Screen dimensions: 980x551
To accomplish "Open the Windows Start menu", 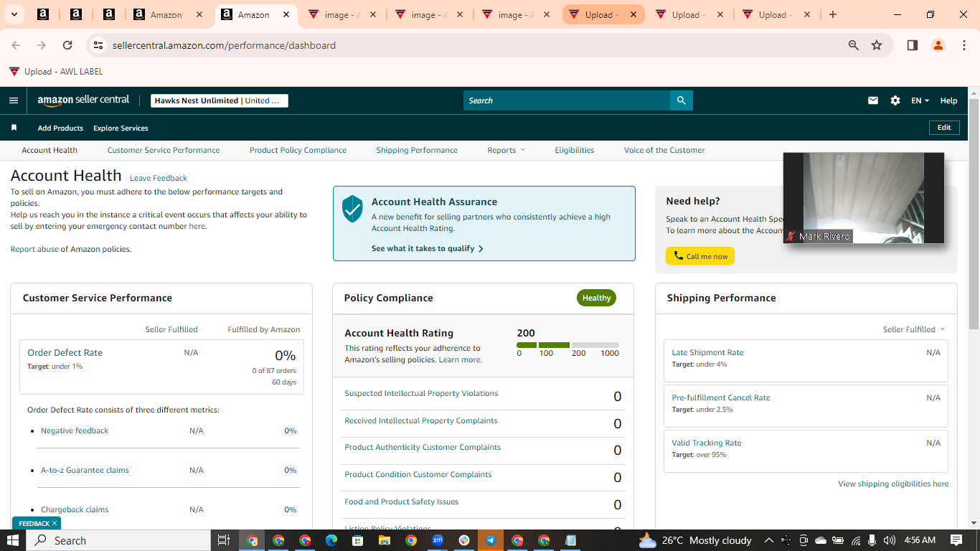I will pyautogui.click(x=13, y=540).
